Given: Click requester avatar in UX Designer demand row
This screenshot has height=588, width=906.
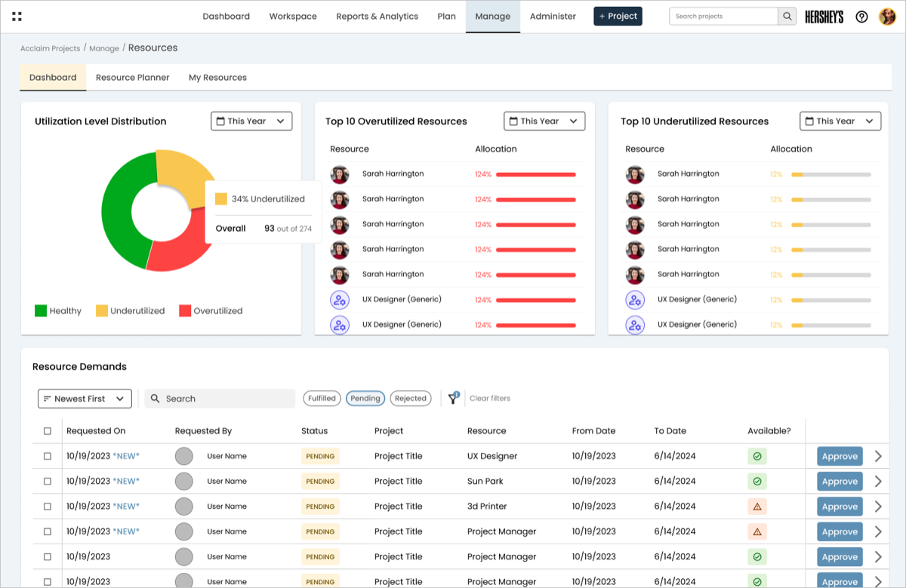Looking at the screenshot, I should (x=183, y=456).
